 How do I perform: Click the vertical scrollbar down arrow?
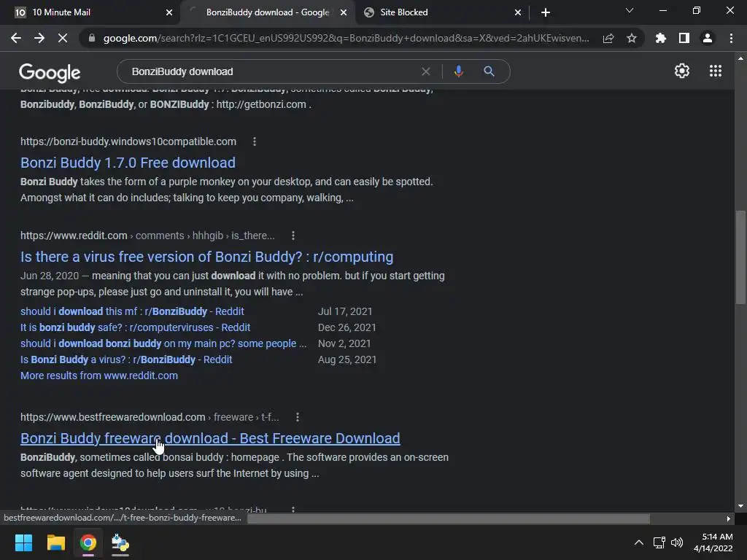click(x=740, y=506)
